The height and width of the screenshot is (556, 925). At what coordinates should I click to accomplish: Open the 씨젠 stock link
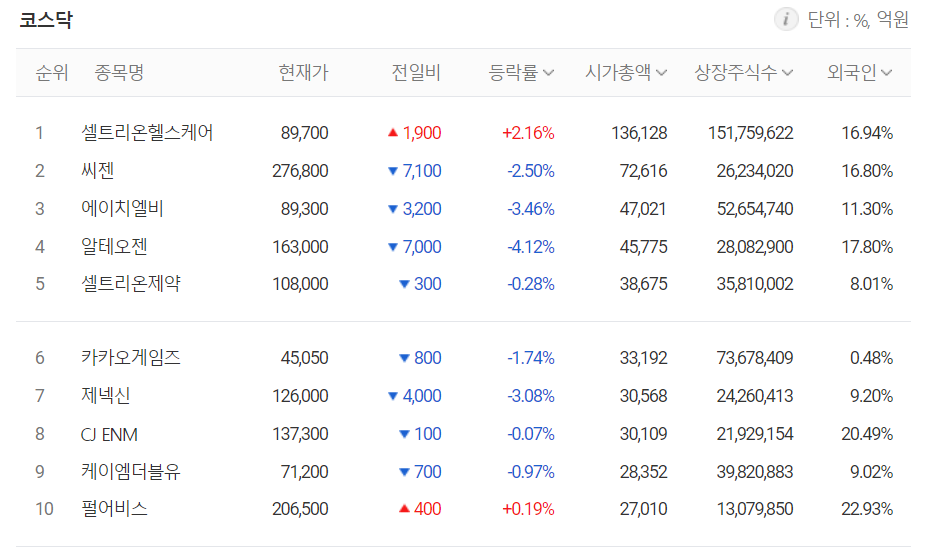[97, 171]
